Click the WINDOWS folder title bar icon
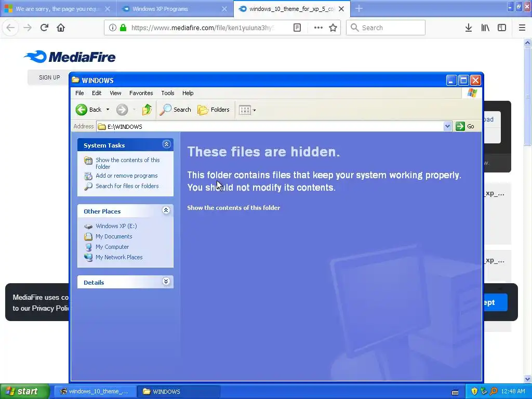 (x=76, y=80)
